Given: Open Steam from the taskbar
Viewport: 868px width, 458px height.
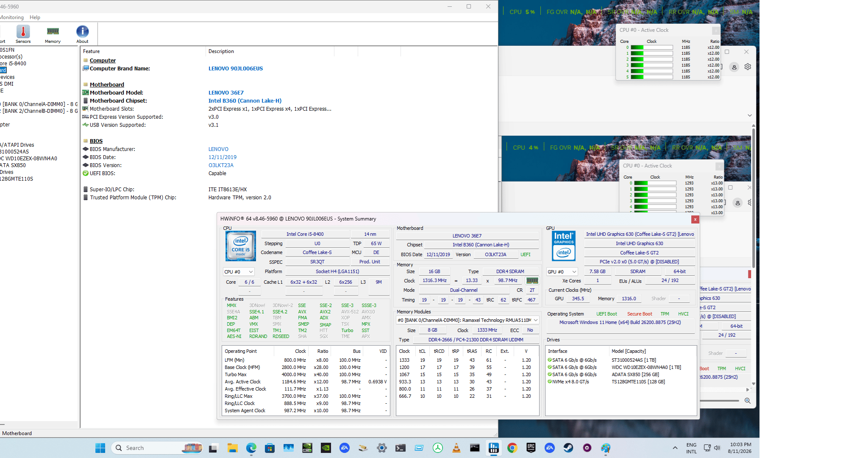Looking at the screenshot, I should click(x=568, y=448).
